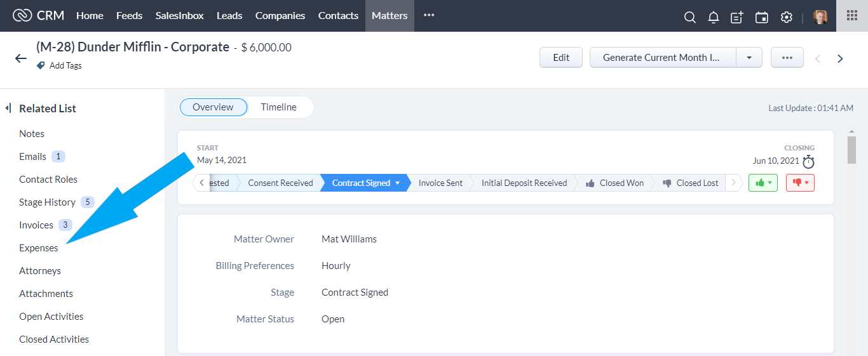The width and height of the screenshot is (868, 356).
Task: Expand the Generate Invoice dropdown arrow
Action: tap(749, 57)
